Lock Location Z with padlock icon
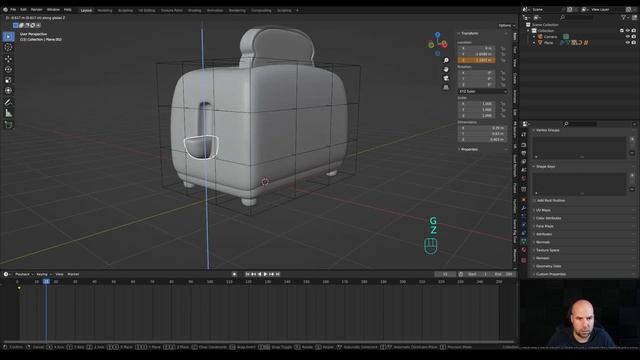The width and height of the screenshot is (640, 360). [503, 60]
